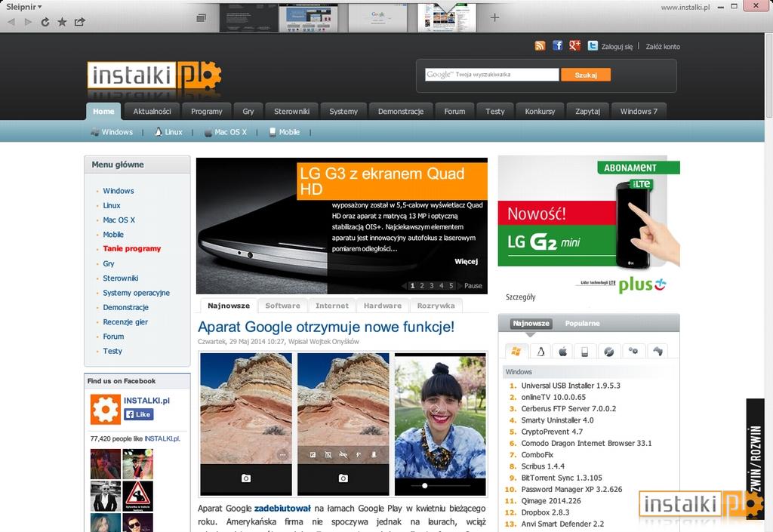Screen dimensions: 773x532
Task: Open Systemy operacyjne in Menu główne
Action: (136, 293)
